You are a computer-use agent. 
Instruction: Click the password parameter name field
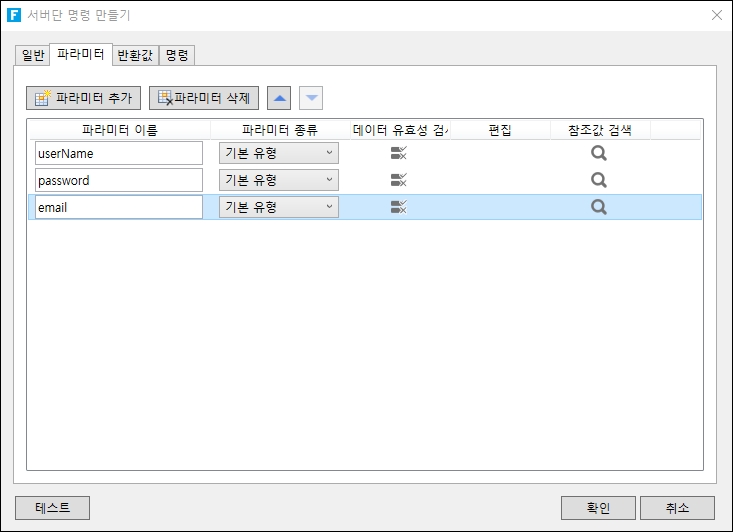tap(118, 180)
